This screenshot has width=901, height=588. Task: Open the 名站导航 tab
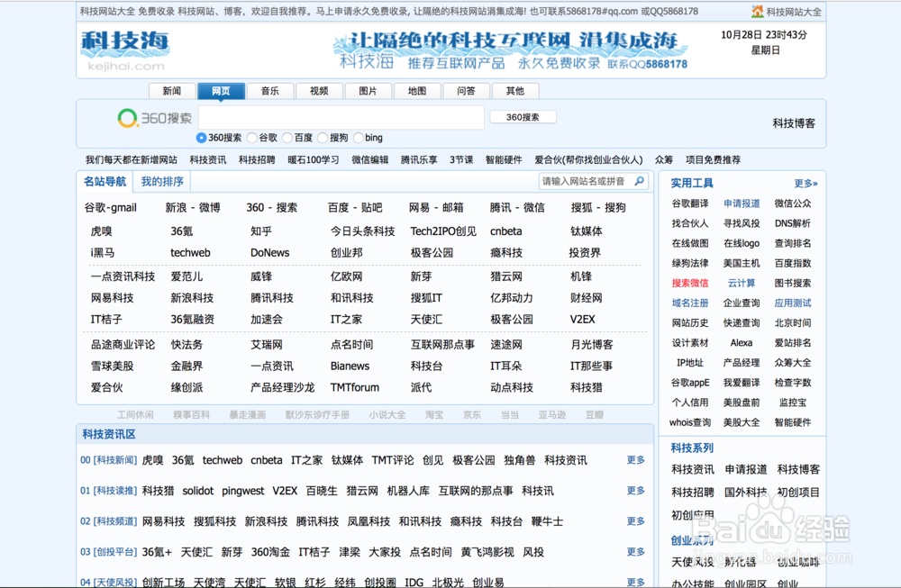[105, 182]
